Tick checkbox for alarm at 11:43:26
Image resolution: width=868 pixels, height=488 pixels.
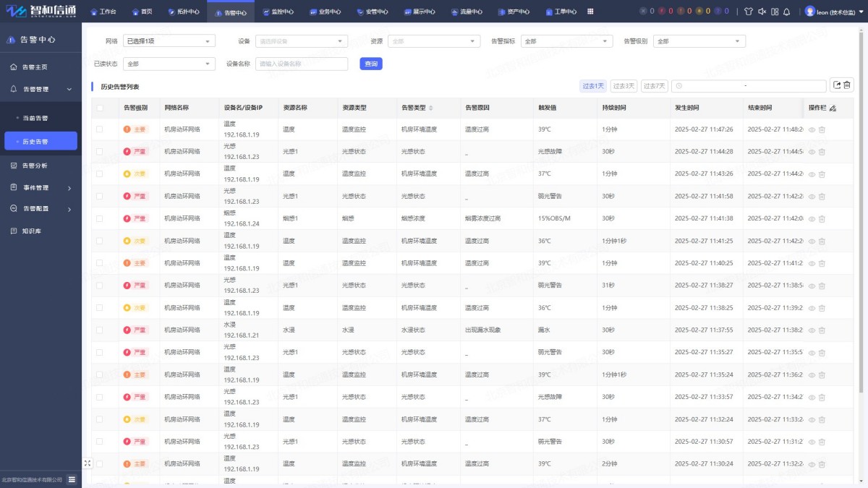coord(100,174)
